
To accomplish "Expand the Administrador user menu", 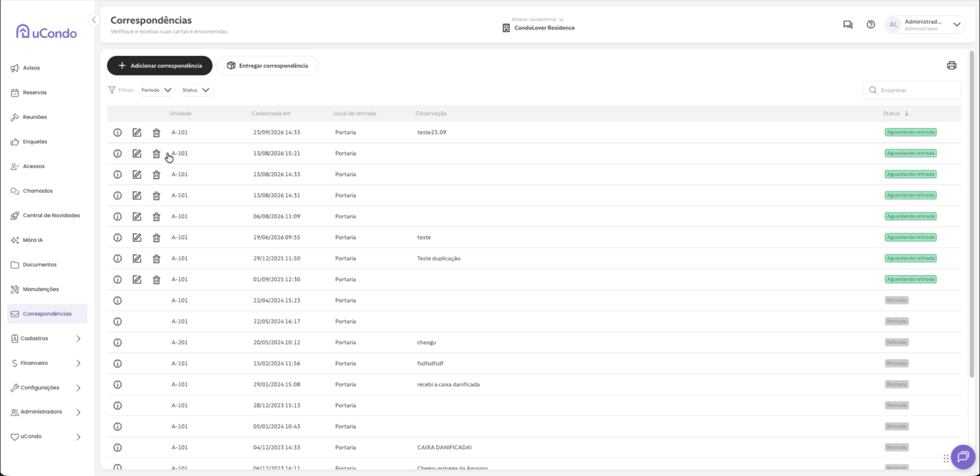I will pos(956,25).
